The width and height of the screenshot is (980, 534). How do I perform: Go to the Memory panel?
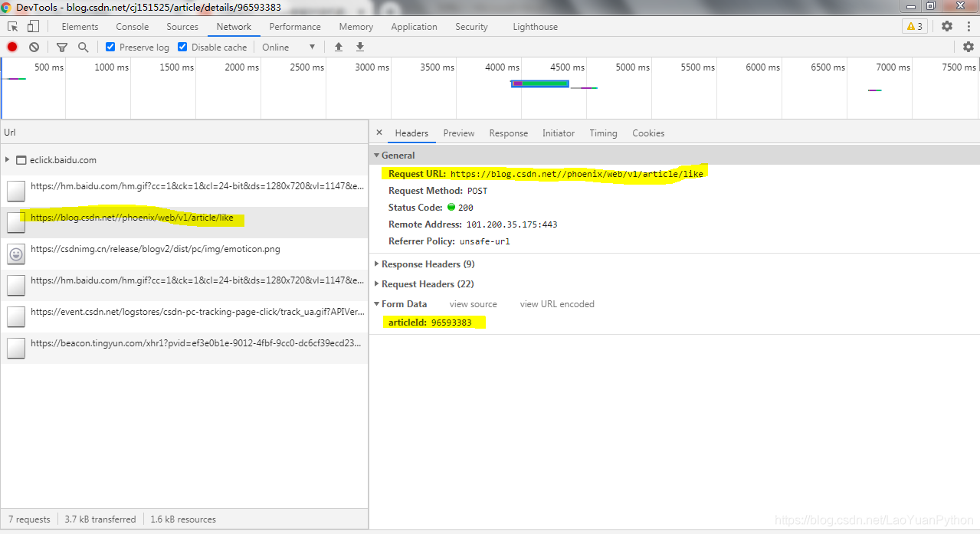coord(356,26)
